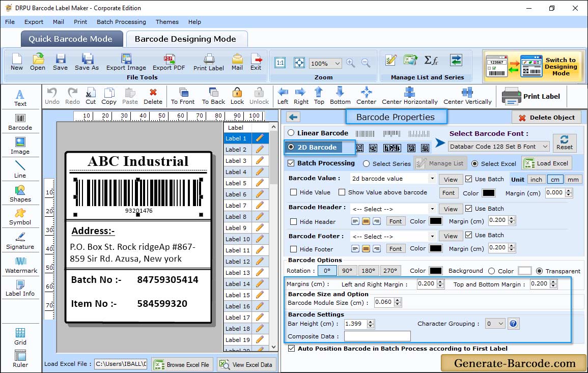Set rotation to 90° button
This screenshot has height=373, width=588.
tap(347, 271)
